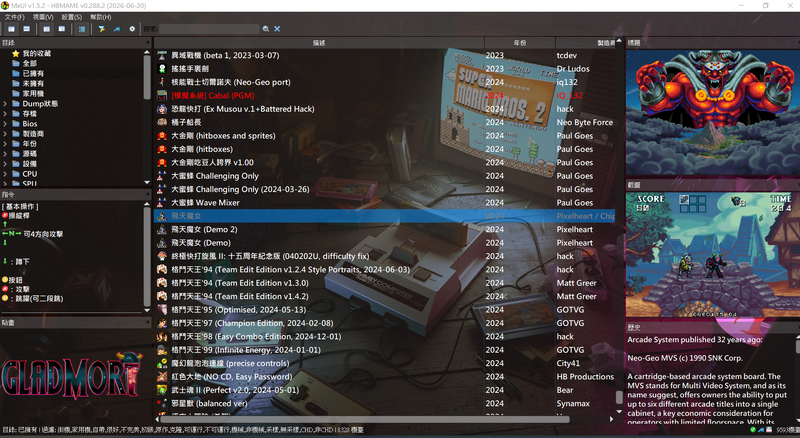
Task: Click the blue arrow toolbar icon
Action: point(117,29)
